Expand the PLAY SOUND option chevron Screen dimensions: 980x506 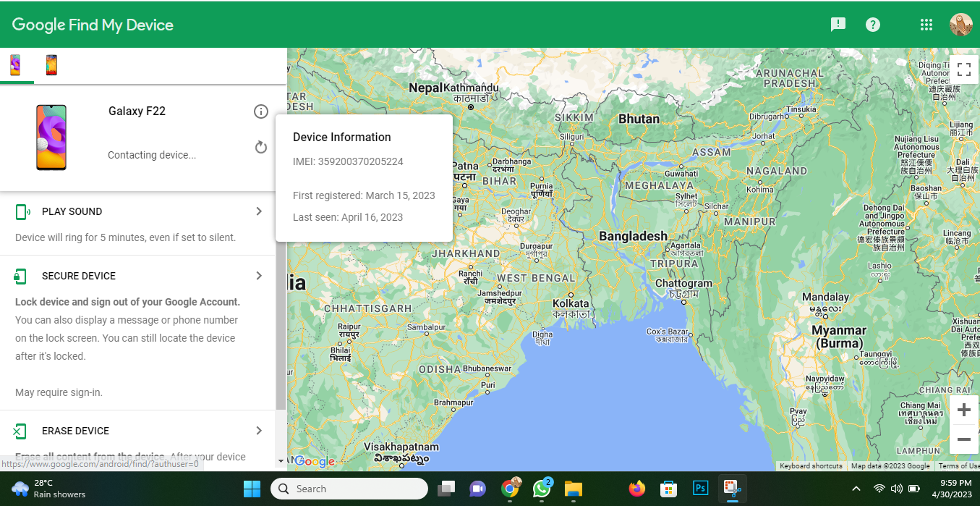(259, 211)
